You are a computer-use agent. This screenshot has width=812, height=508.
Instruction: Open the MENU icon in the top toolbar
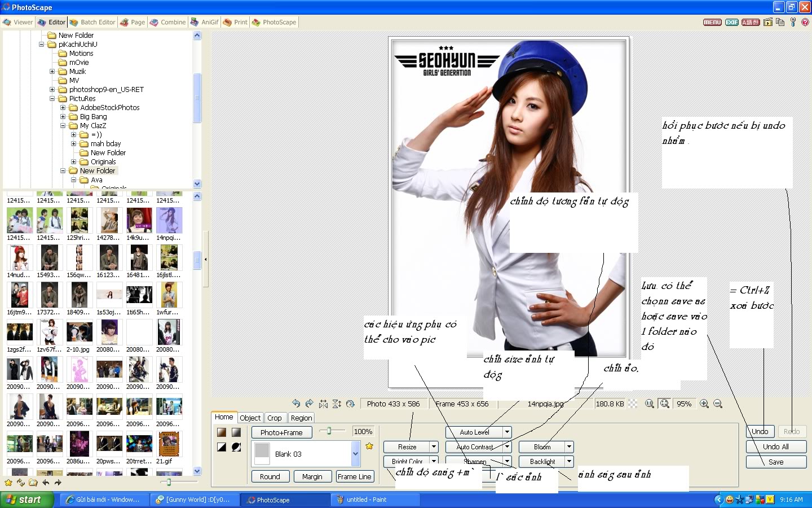712,22
